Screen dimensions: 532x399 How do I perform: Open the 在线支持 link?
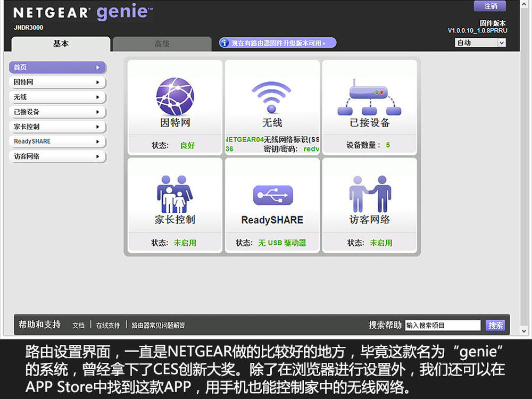(x=108, y=326)
